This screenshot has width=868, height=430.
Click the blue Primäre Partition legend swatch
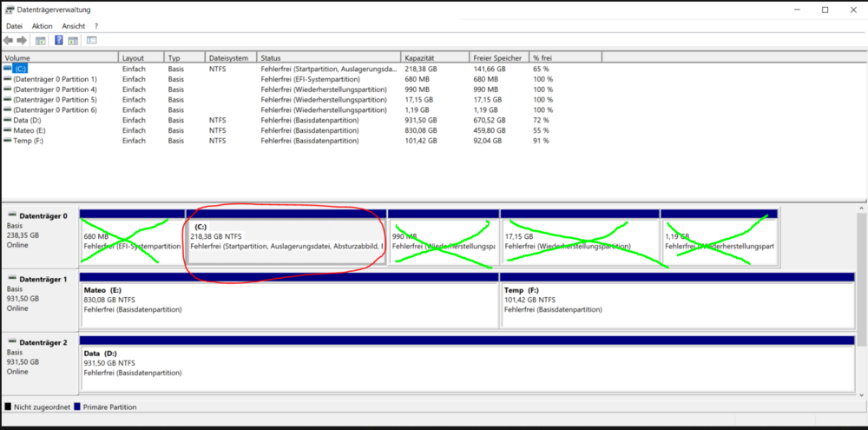click(x=78, y=407)
